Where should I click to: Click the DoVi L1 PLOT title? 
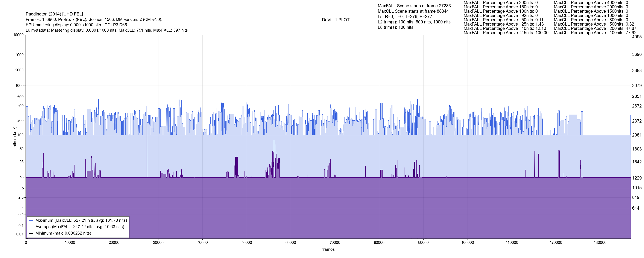coord(336,20)
